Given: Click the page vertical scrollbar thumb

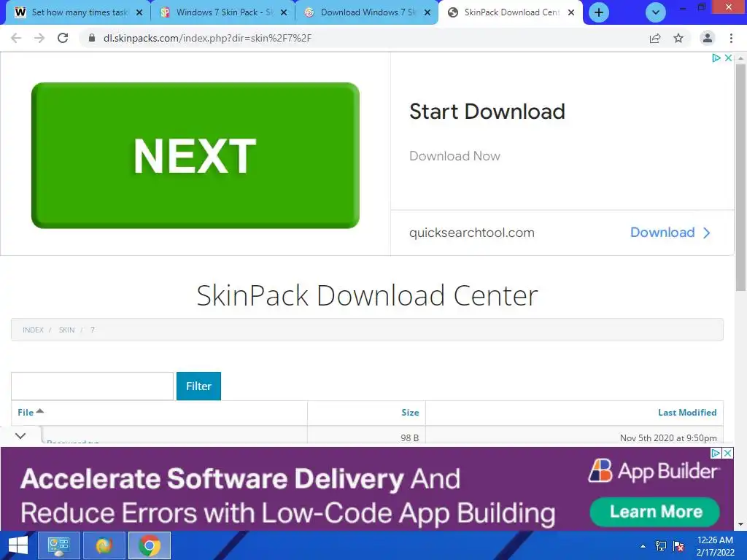Looking at the screenshot, I should pos(740,176).
